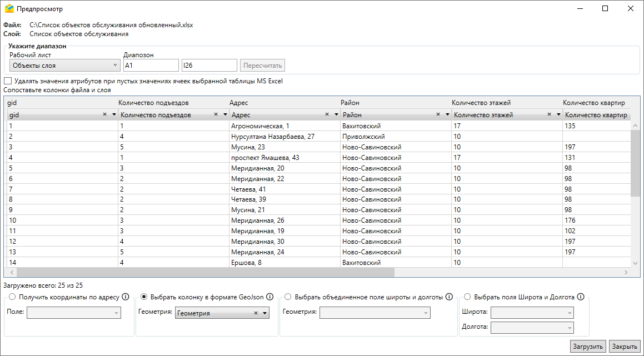Enable deleting attribute values for empty cells

[x=8, y=81]
